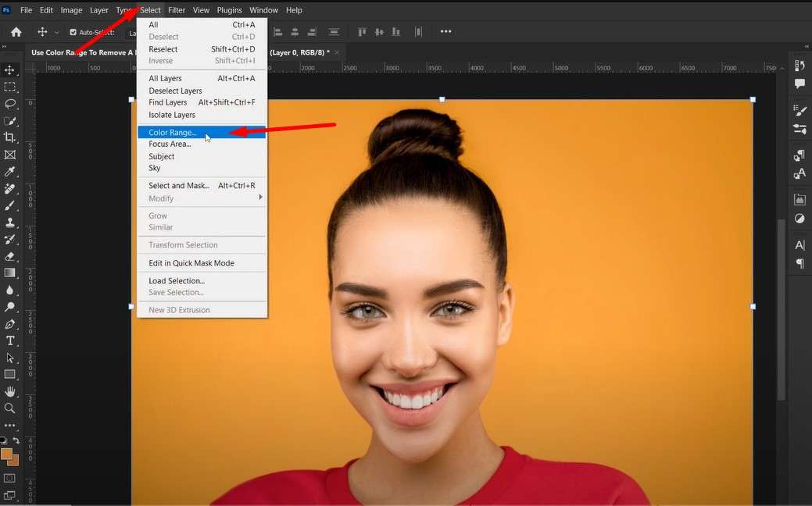Toggle the Auto-Select checkbox
The height and width of the screenshot is (506, 812).
click(x=73, y=32)
